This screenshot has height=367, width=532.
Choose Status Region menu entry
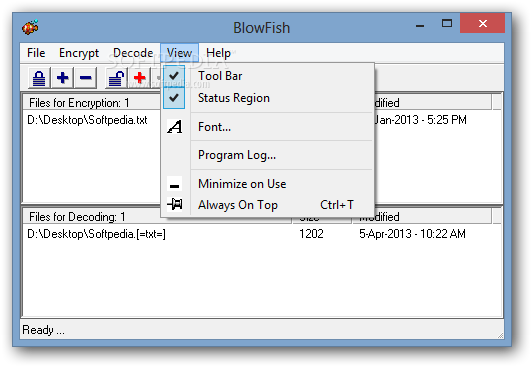pyautogui.click(x=268, y=98)
